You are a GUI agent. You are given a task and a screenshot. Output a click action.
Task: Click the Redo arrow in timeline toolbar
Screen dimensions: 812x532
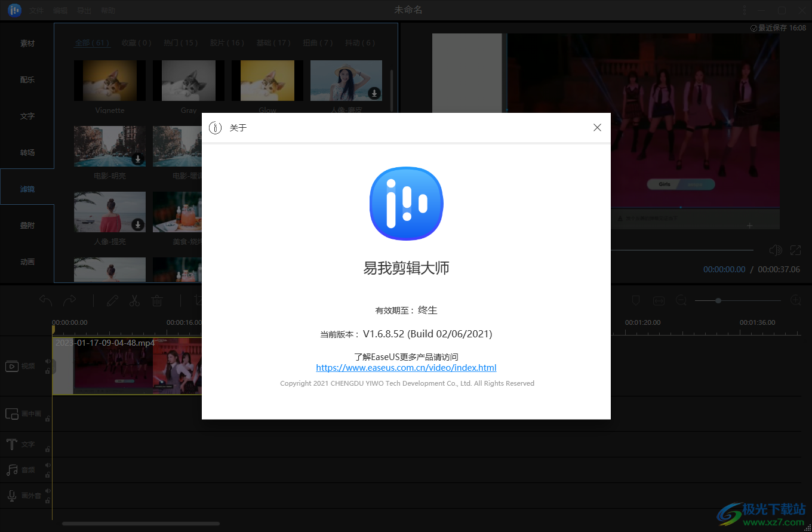(70, 300)
